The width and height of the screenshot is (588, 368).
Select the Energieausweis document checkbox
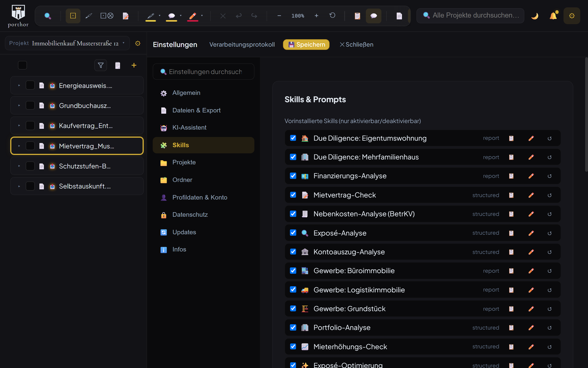point(30,85)
